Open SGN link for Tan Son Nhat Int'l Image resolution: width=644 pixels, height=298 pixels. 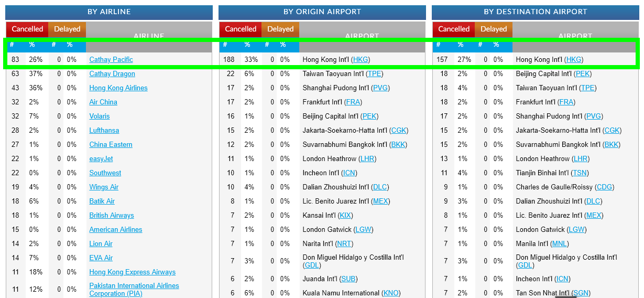[581, 293]
